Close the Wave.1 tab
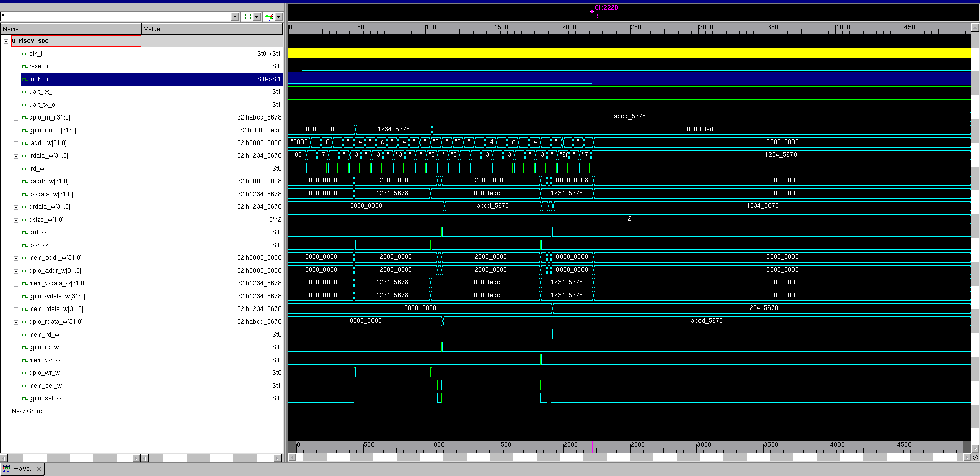This screenshot has height=476, width=980. point(39,469)
